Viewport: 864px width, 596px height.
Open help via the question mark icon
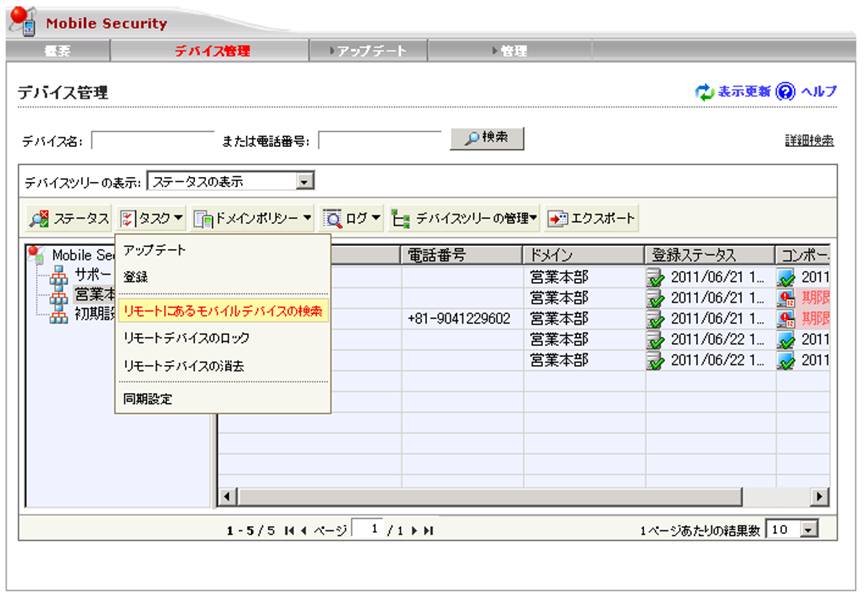[x=785, y=92]
